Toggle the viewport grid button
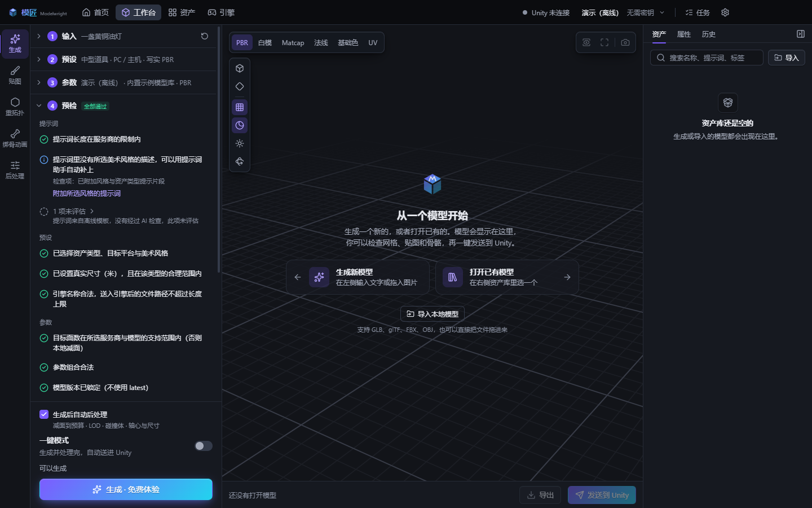This screenshot has width=812, height=508. pos(240,107)
